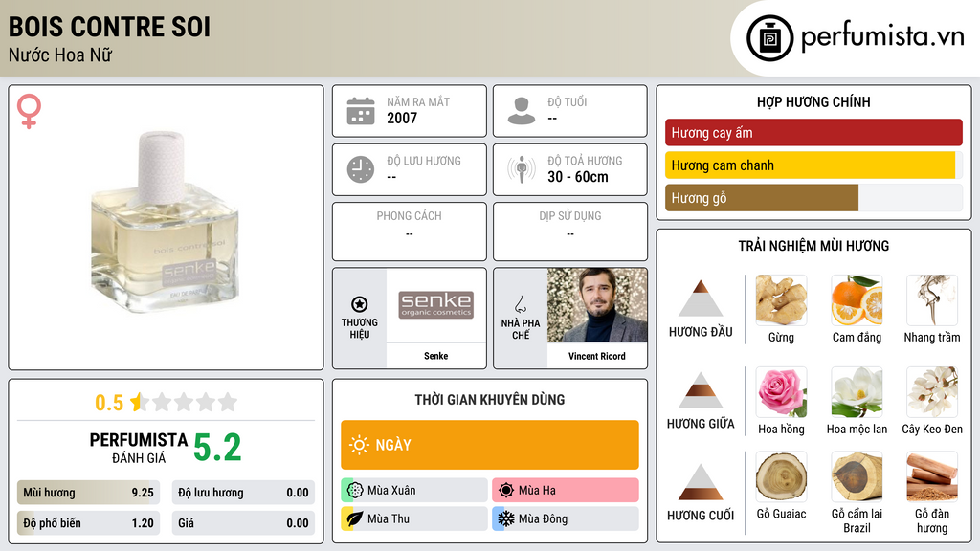Click the Hoa hồng note image
The height and width of the screenshot is (551, 980).
click(x=781, y=392)
